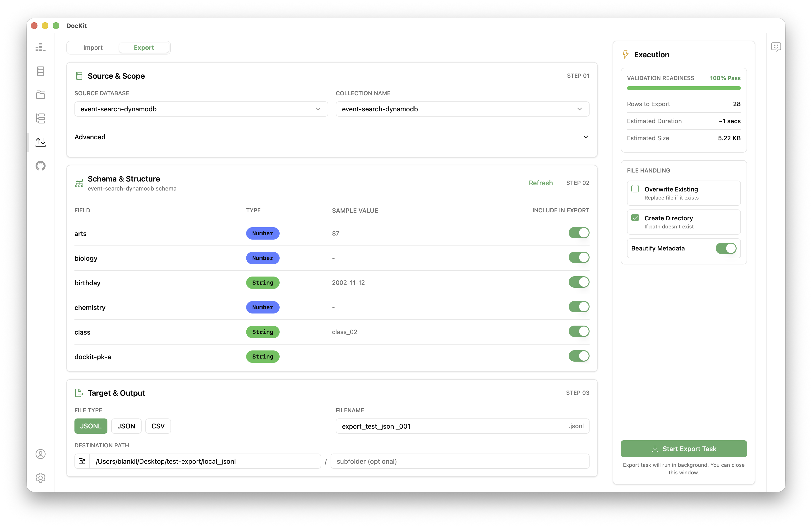
Task: Select the bar chart icon in sidebar
Action: pyautogui.click(x=40, y=48)
